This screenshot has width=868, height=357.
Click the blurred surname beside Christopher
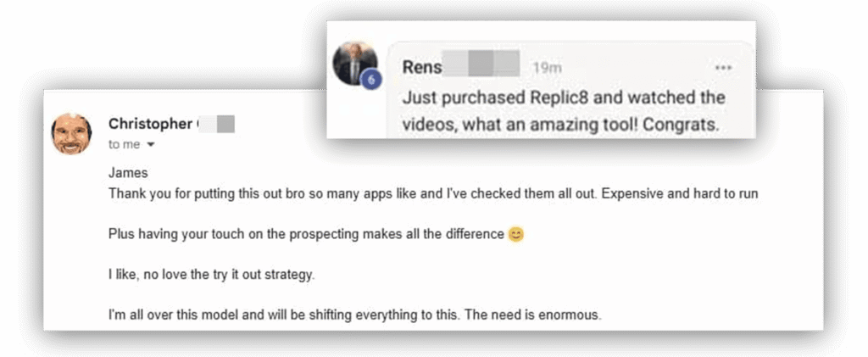tap(217, 124)
